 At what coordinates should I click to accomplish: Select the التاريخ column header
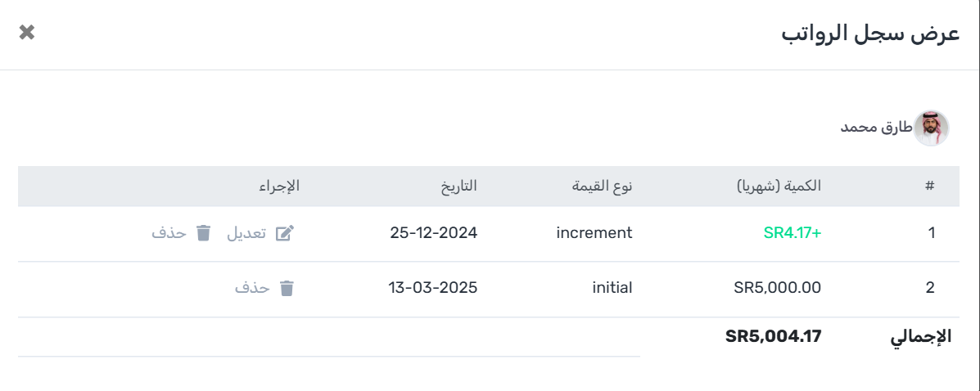coord(458,186)
